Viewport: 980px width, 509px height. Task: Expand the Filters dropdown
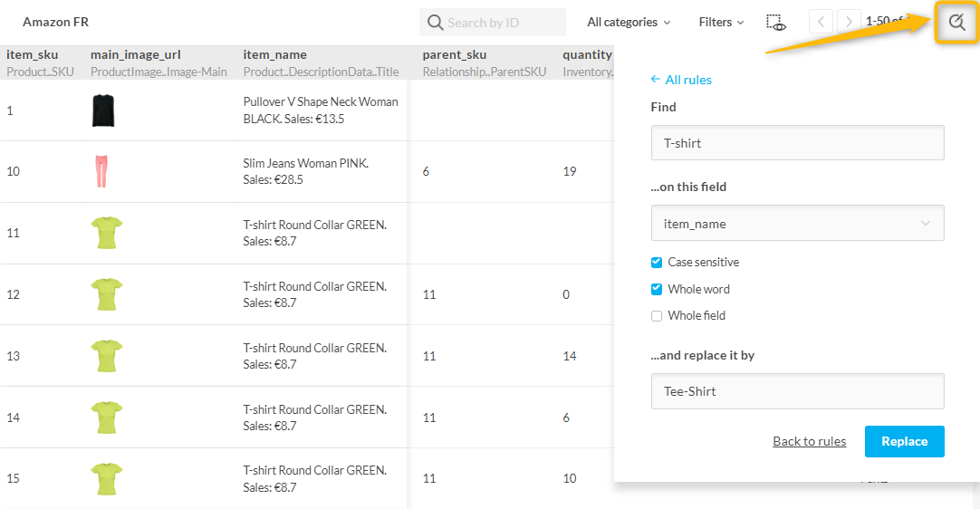point(721,23)
